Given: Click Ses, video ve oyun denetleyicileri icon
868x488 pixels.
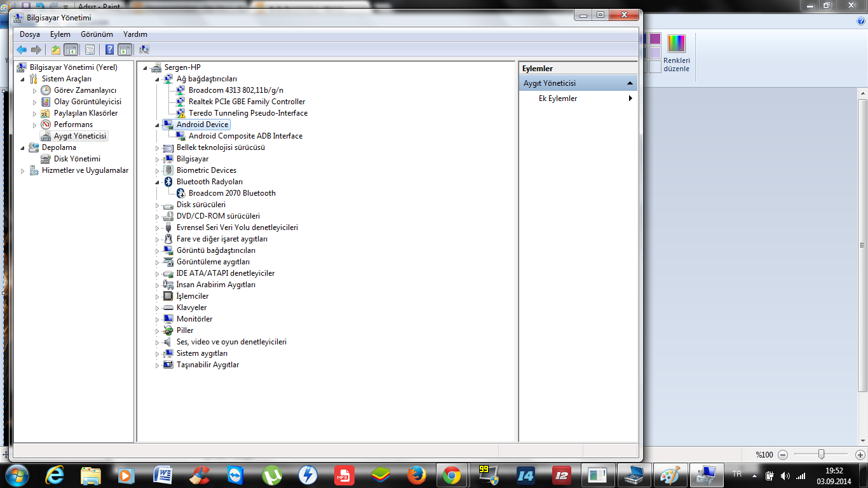Looking at the screenshot, I should tap(168, 342).
